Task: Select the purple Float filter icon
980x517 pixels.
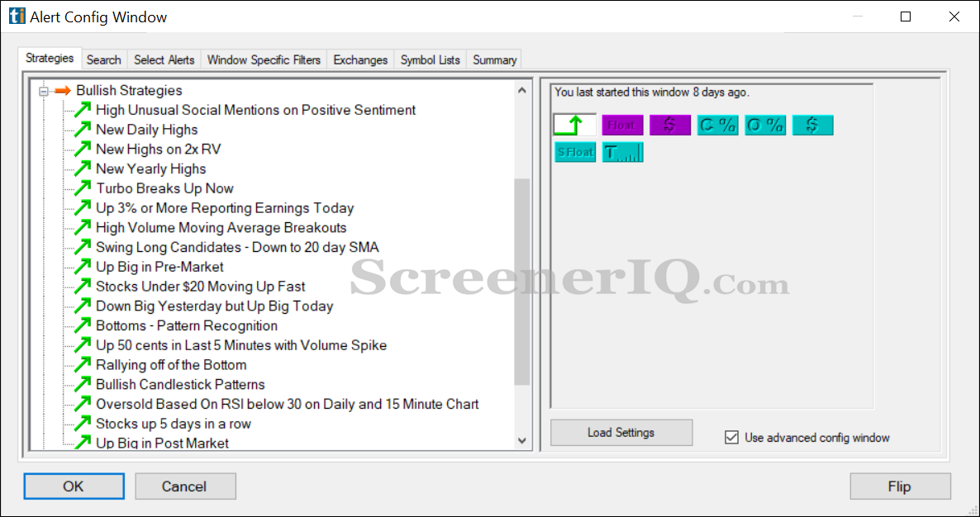Action: click(x=622, y=125)
